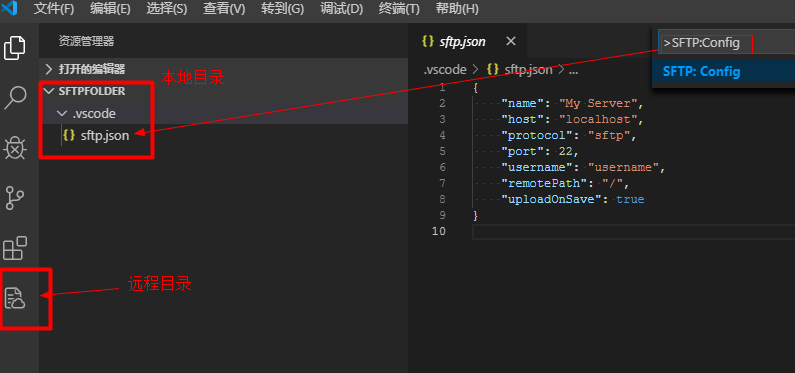Screen dimensions: 795x373
Task: Open the Debug view bug icon
Action: [15, 148]
